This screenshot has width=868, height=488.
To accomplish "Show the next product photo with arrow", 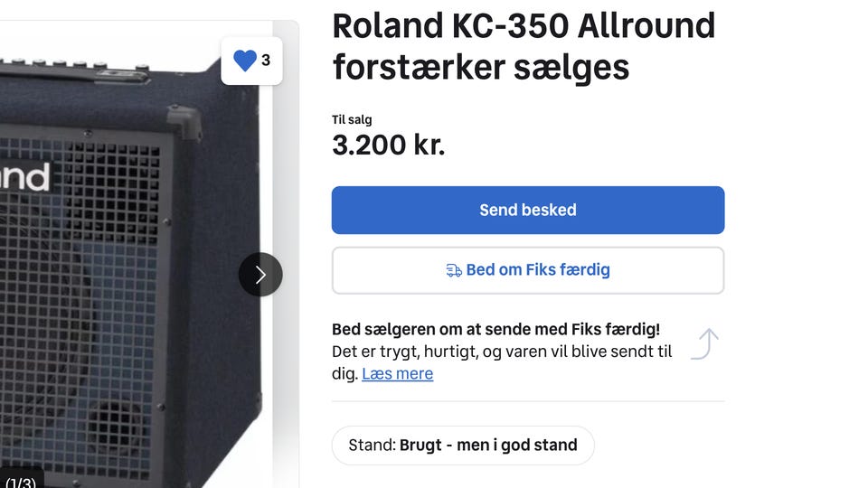I will click(x=260, y=274).
